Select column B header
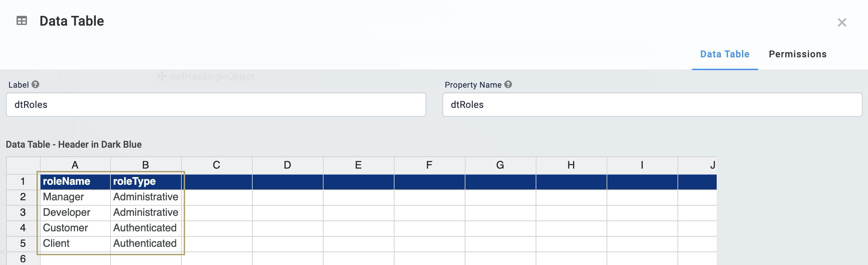Viewport: 868px width, 265px height. tap(146, 165)
